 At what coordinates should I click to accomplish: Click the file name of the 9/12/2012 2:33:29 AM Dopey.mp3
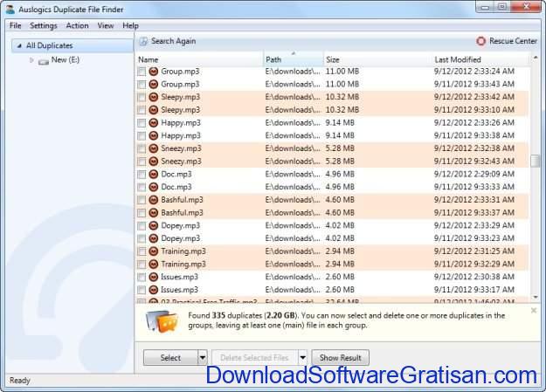point(180,225)
